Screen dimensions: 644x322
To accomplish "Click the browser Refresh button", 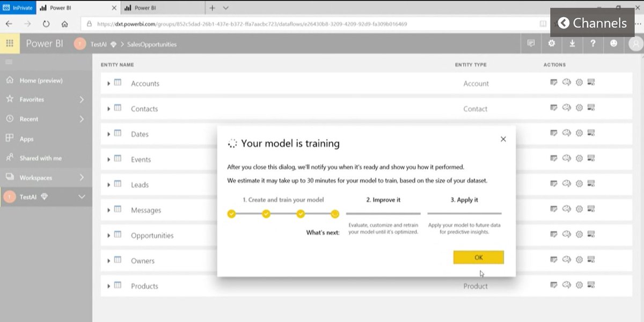I will 46,24.
